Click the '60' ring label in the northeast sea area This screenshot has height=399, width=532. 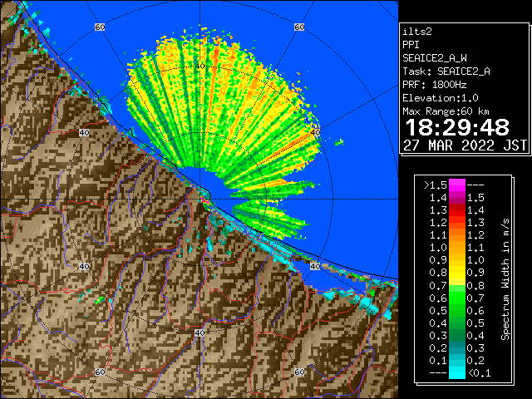pyautogui.click(x=299, y=27)
